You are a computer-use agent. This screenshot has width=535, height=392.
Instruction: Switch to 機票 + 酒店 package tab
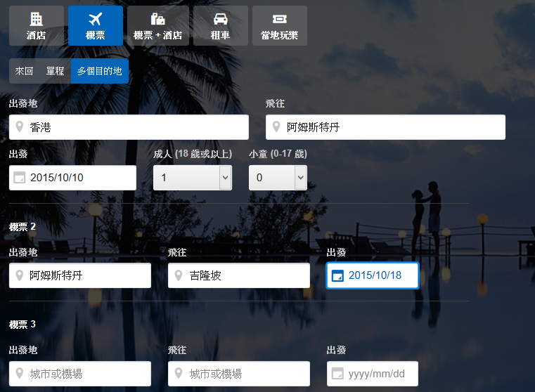click(158, 25)
